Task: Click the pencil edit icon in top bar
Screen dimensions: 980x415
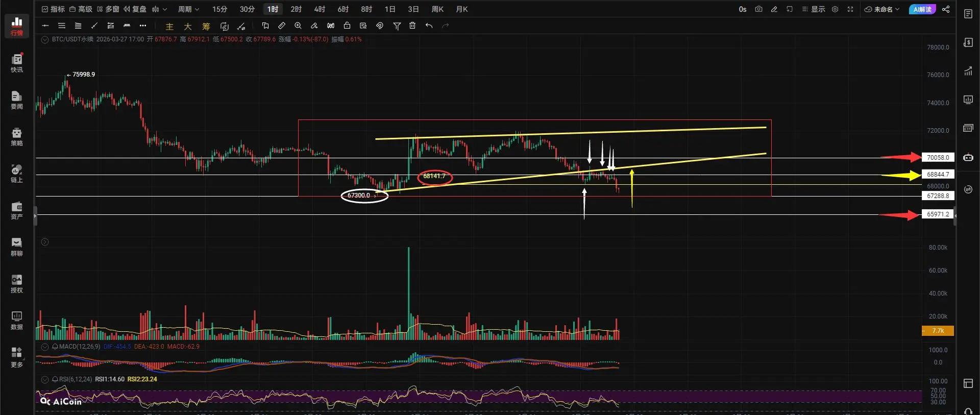Action: (774, 9)
